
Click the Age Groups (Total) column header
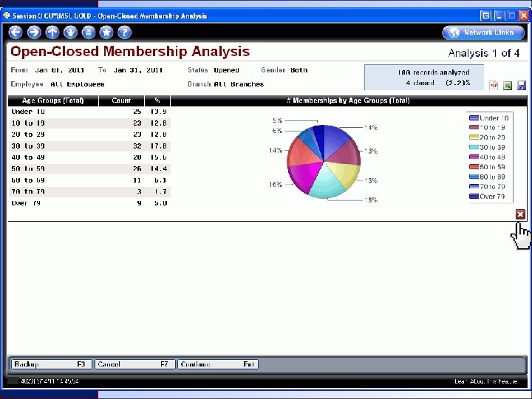tap(53, 100)
